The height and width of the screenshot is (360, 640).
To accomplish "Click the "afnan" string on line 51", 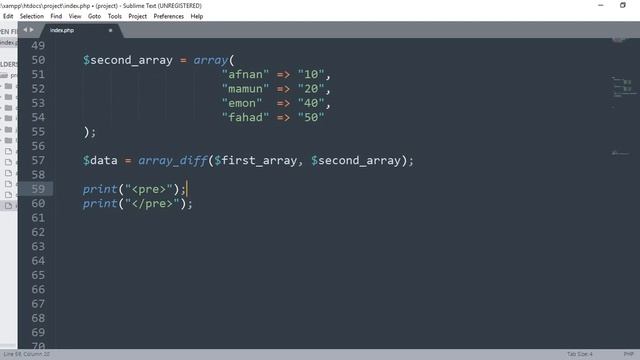I will point(245,74).
